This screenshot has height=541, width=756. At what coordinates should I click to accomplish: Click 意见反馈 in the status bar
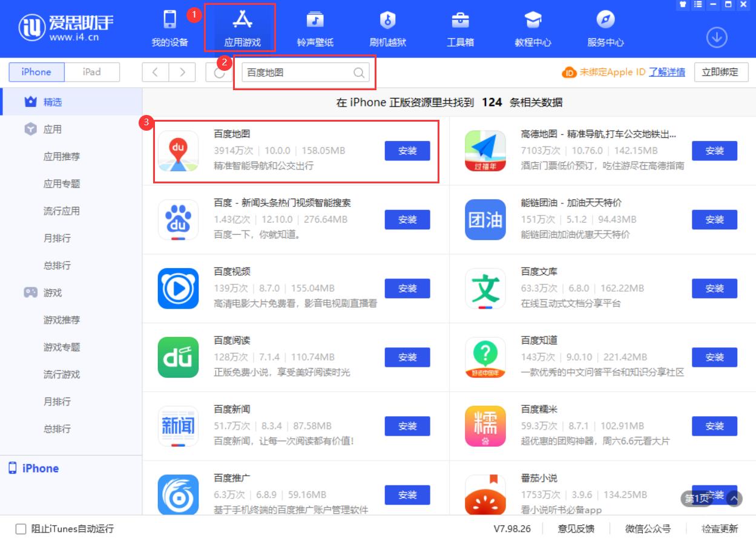point(576,529)
